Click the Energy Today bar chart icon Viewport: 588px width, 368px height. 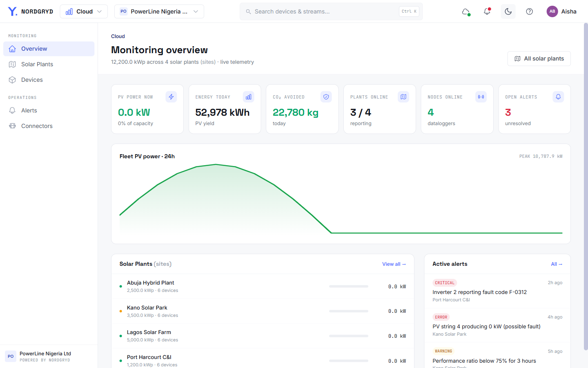(x=248, y=97)
